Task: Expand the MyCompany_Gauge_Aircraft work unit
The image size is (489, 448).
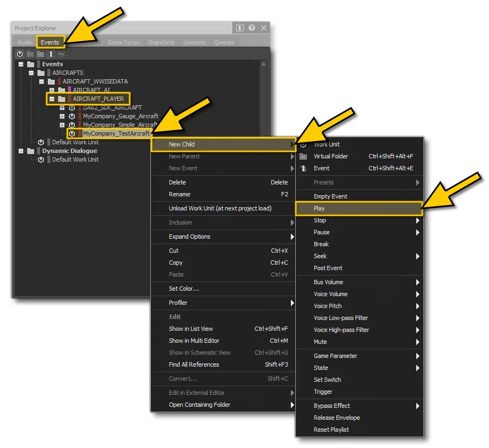Action: point(62,116)
